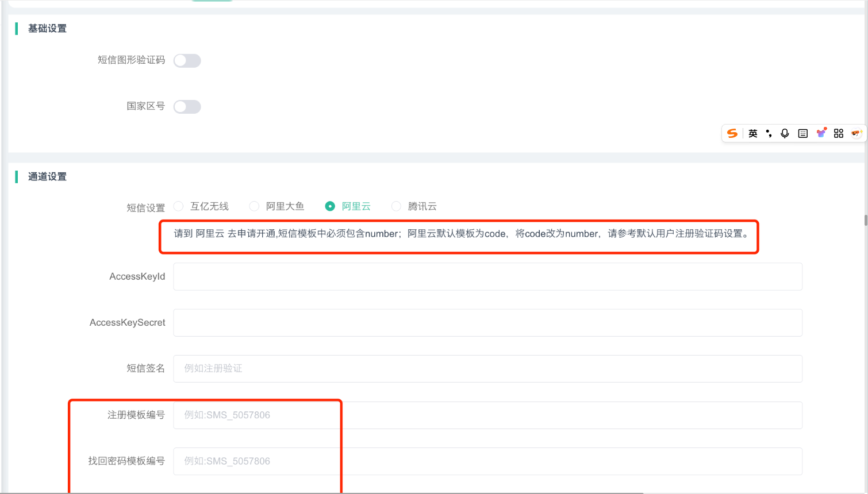Click the microphone voice input icon
Screen dimensions: 868x494
point(785,133)
